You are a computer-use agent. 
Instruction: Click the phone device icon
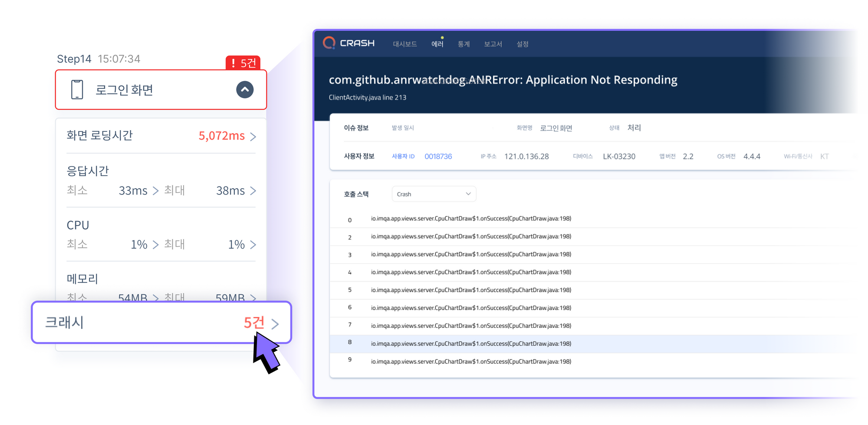pos(77,90)
